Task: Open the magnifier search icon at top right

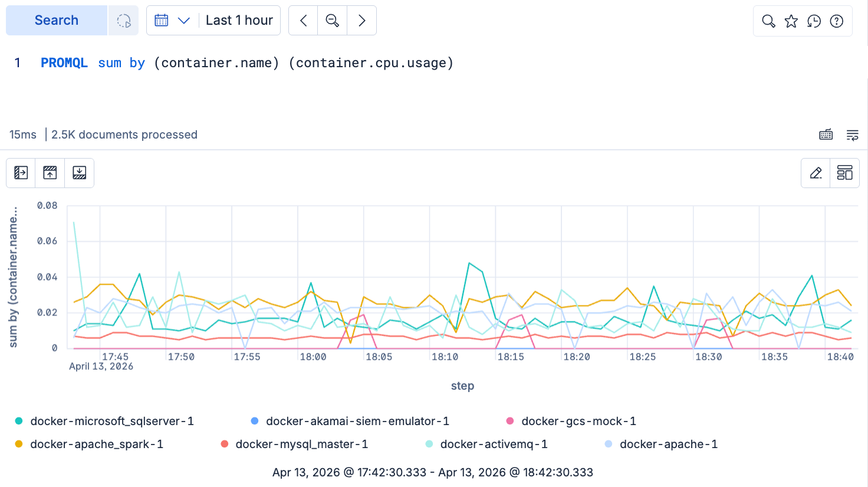Action: point(768,21)
